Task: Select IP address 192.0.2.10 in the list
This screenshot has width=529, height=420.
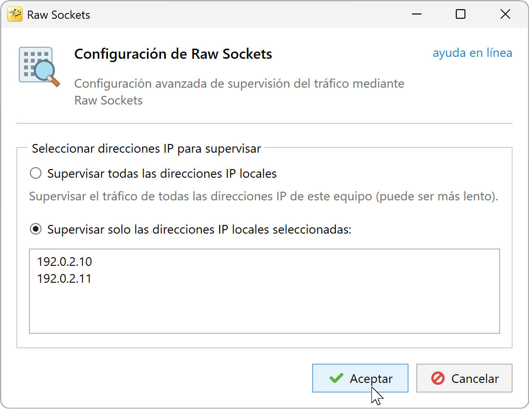Action: pos(65,262)
